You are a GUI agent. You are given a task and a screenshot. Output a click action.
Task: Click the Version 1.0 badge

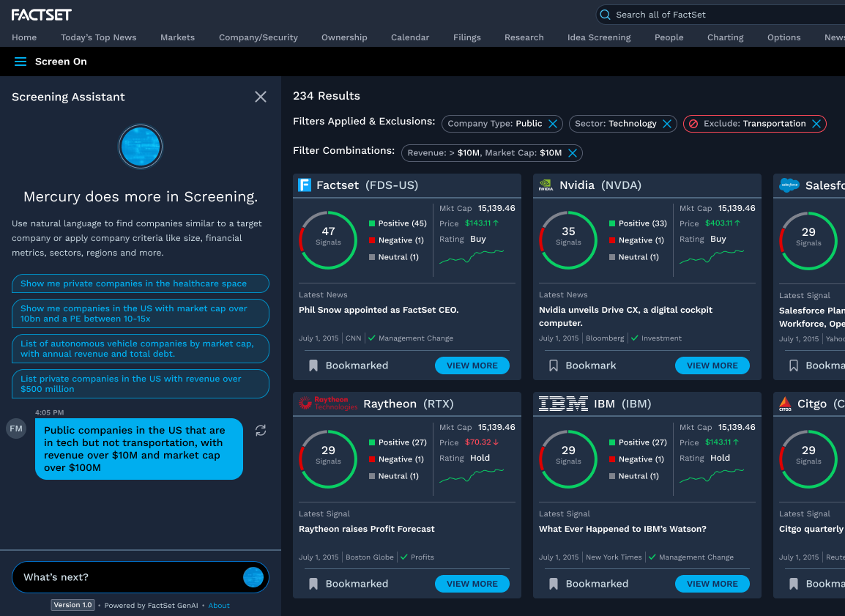pos(72,605)
